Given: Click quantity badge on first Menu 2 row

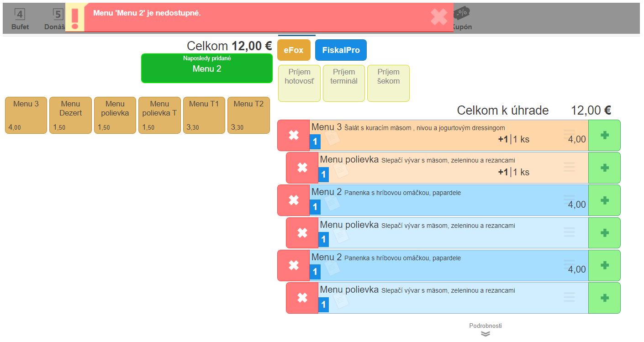Looking at the screenshot, I should (x=315, y=207).
